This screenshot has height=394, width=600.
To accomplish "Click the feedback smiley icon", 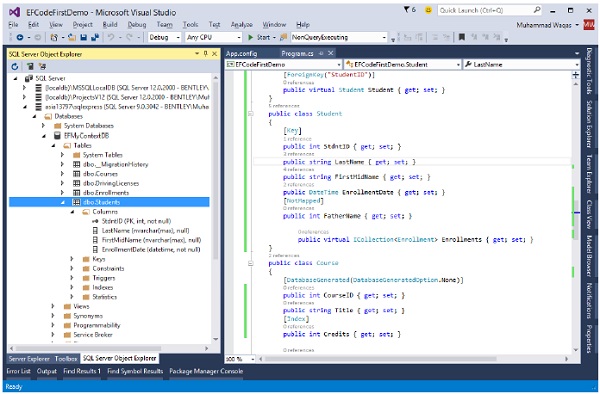I will (429, 10).
